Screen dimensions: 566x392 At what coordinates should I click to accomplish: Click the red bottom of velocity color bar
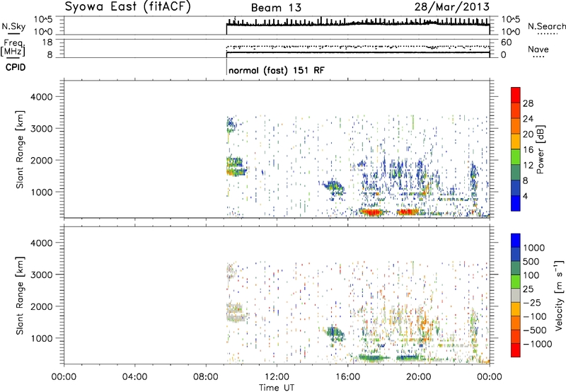(x=516, y=350)
